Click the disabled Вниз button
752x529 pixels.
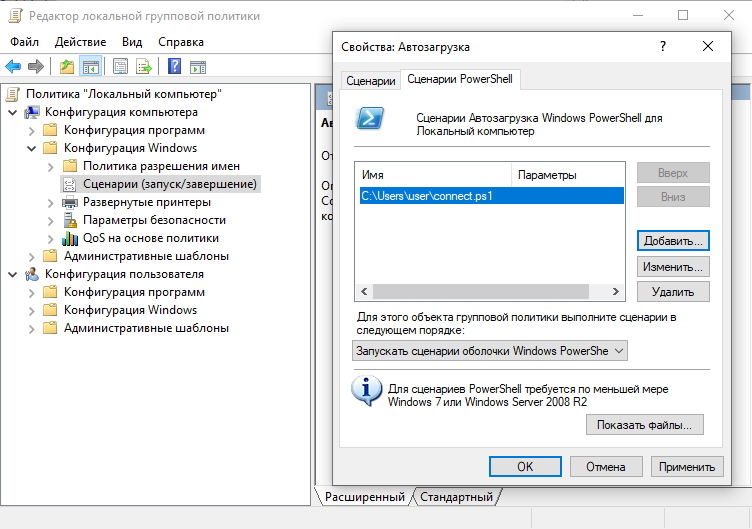673,197
